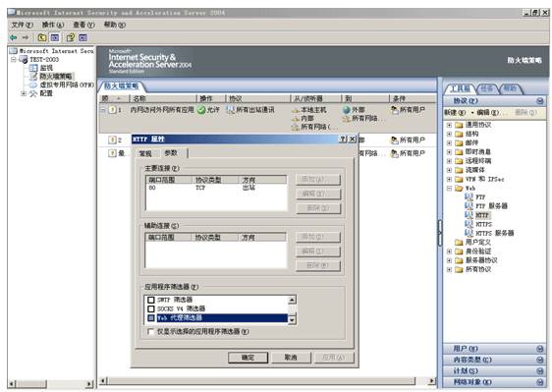Viewport: 552px width, 392px height.
Task: Expand the 配置 node in the tree
Action: (24, 93)
